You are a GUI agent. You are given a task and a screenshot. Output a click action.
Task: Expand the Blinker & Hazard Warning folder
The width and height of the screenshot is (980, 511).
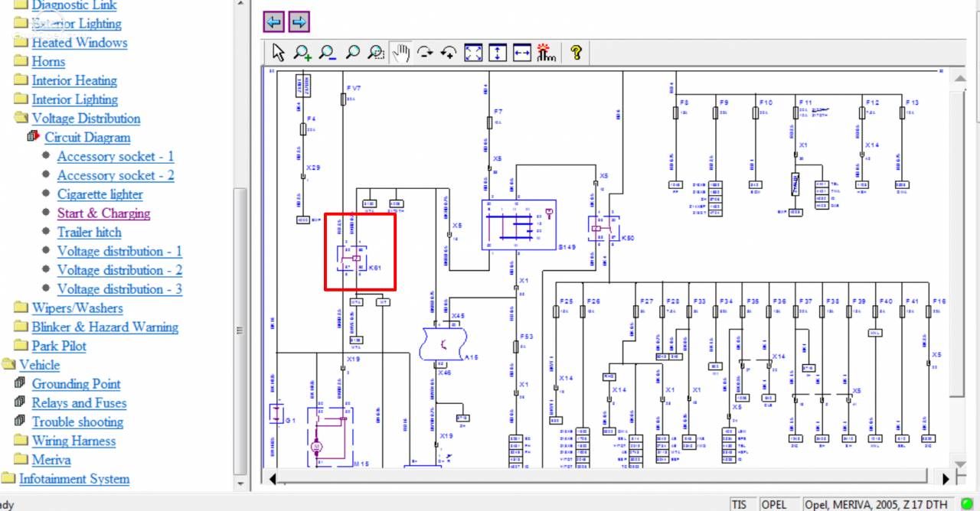point(21,327)
